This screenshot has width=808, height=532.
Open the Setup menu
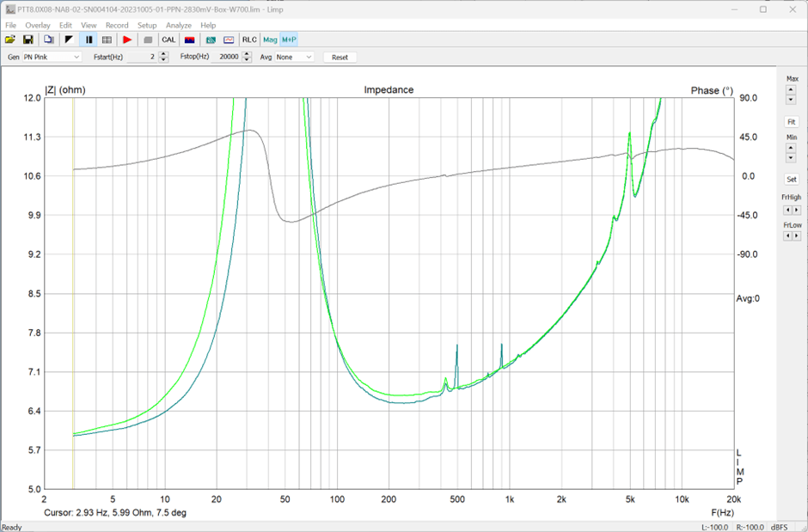pos(147,25)
